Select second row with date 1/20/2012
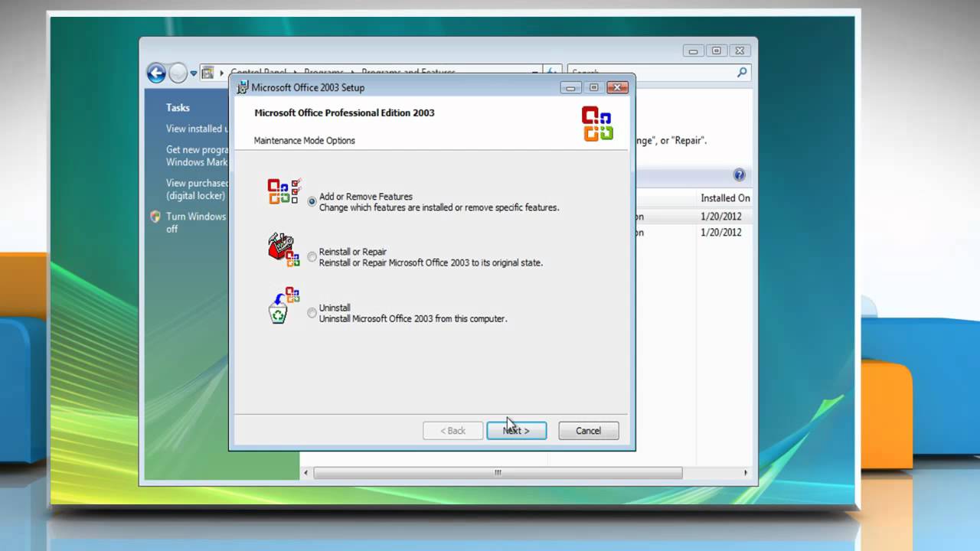Viewport: 980px width, 551px height. pyautogui.click(x=693, y=233)
